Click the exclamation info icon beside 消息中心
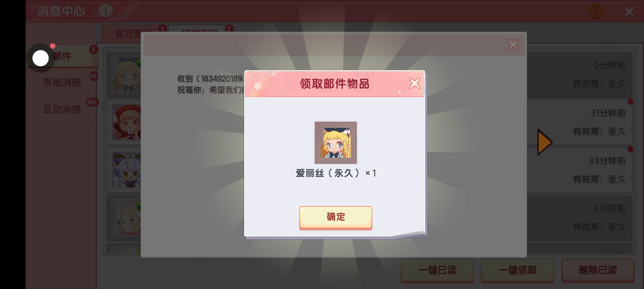This screenshot has height=289, width=644. (x=106, y=11)
